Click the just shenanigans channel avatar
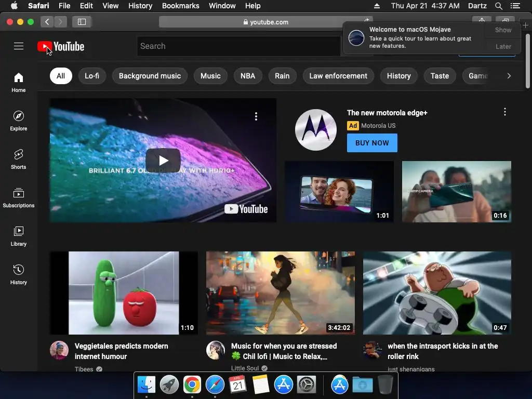The image size is (532, 399). pos(372,350)
